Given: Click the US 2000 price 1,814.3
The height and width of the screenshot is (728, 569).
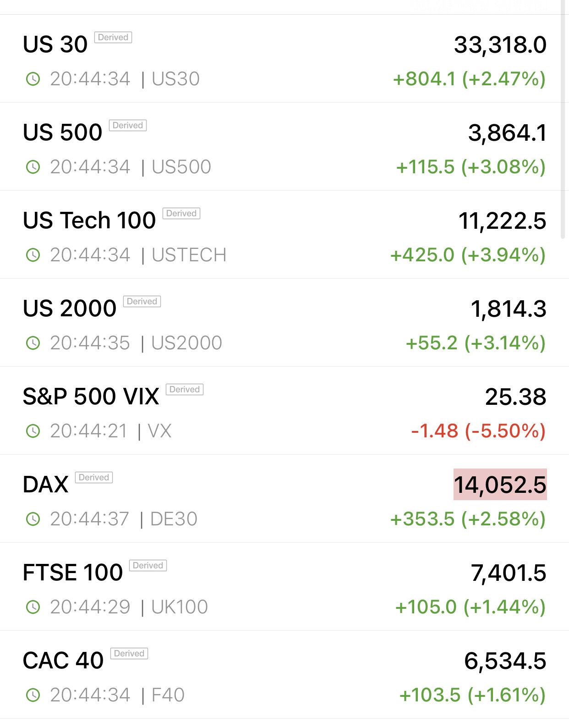Looking at the screenshot, I should [x=509, y=309].
